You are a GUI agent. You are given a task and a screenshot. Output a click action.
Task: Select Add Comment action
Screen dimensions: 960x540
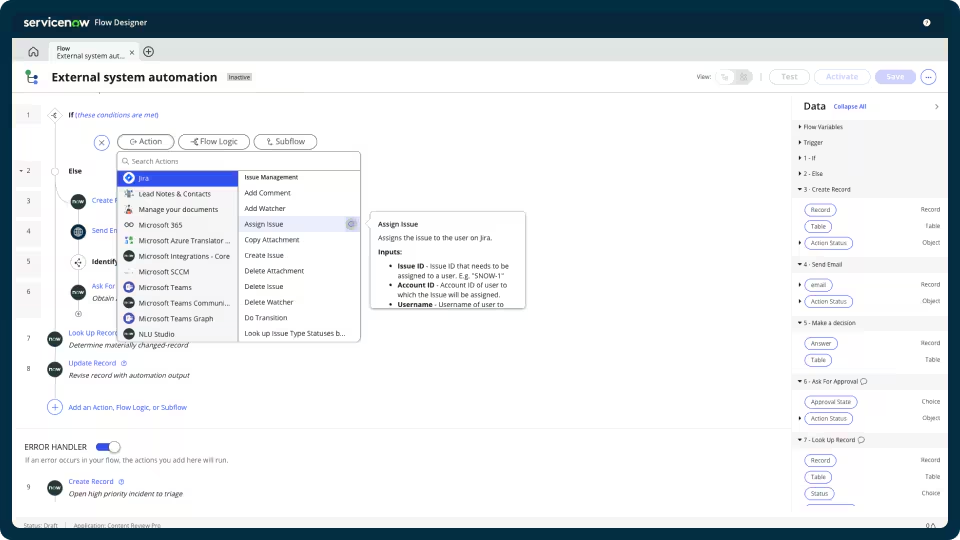(268, 193)
